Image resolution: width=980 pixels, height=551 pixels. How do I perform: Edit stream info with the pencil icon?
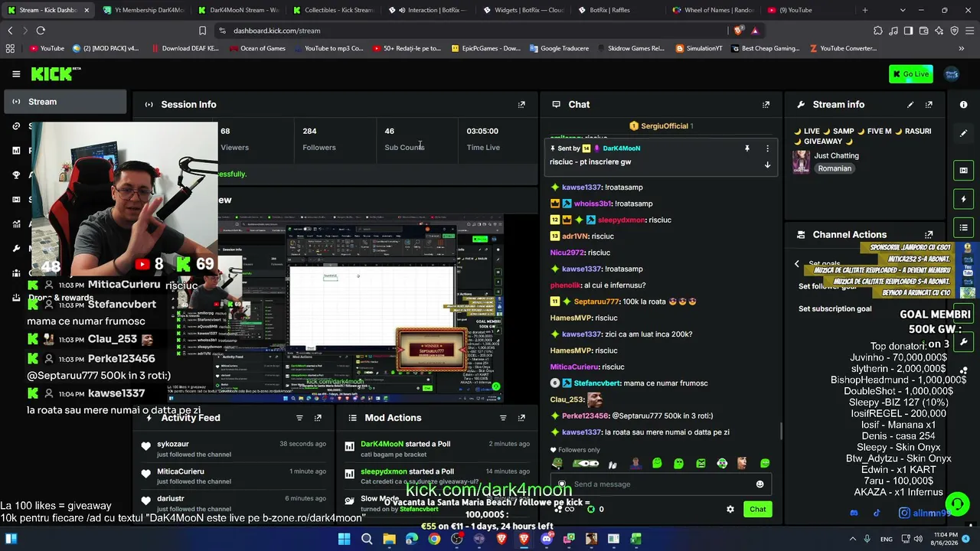pos(910,105)
